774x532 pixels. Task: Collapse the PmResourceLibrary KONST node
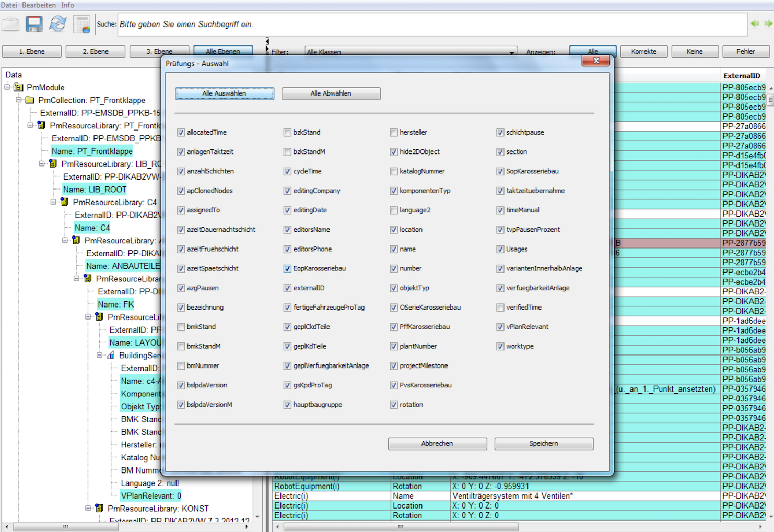point(88,508)
